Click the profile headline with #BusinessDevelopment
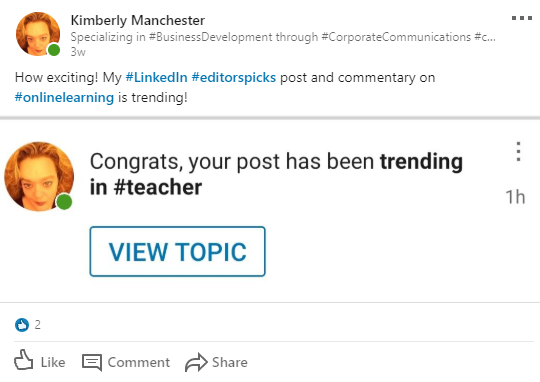 pyautogui.click(x=283, y=37)
